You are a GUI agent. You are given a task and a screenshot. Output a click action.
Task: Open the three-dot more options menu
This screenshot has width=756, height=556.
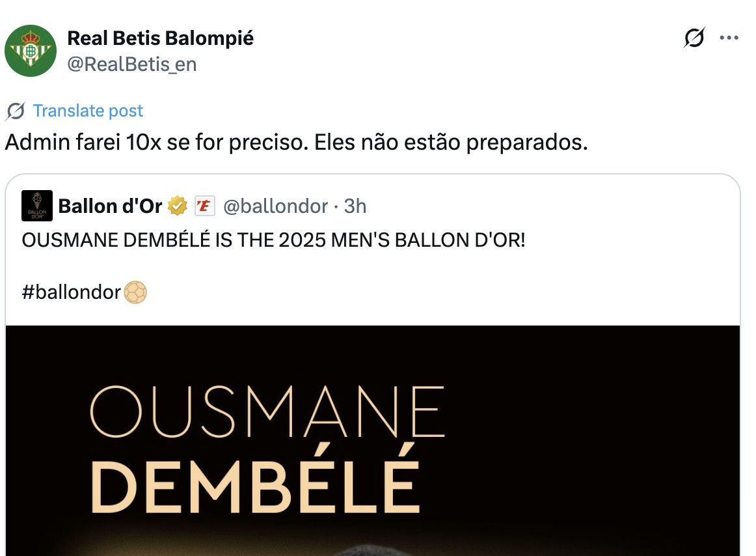point(729,38)
